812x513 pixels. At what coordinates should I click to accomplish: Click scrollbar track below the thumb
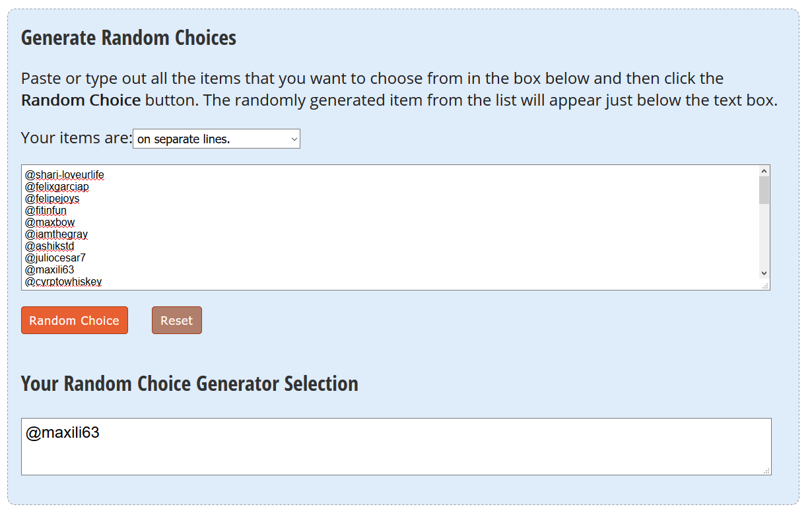pos(764,238)
